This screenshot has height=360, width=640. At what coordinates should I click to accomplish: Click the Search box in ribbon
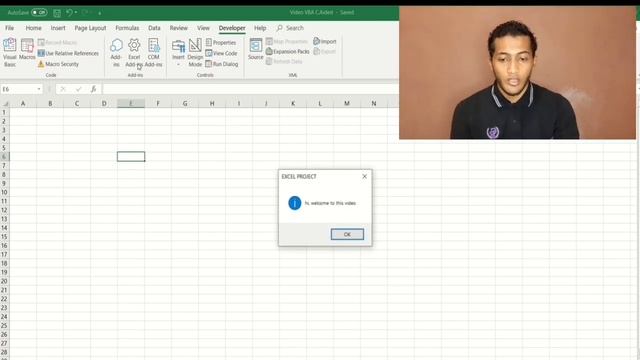(290, 28)
